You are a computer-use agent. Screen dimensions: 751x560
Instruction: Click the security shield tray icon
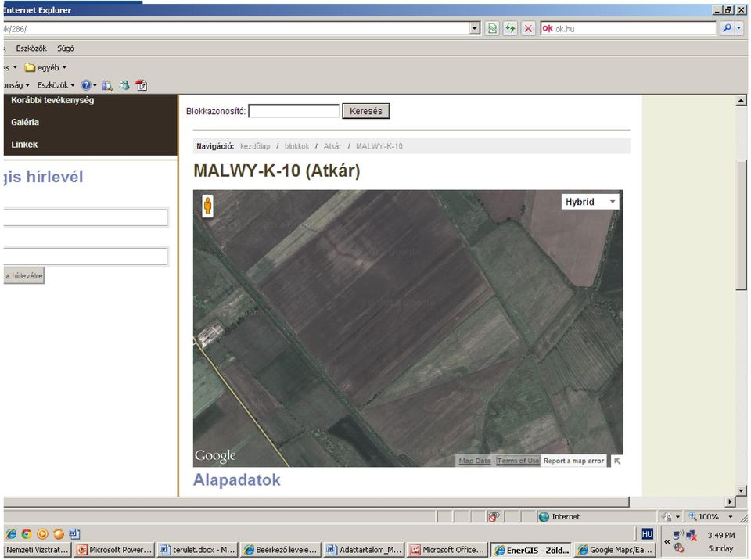(x=678, y=547)
